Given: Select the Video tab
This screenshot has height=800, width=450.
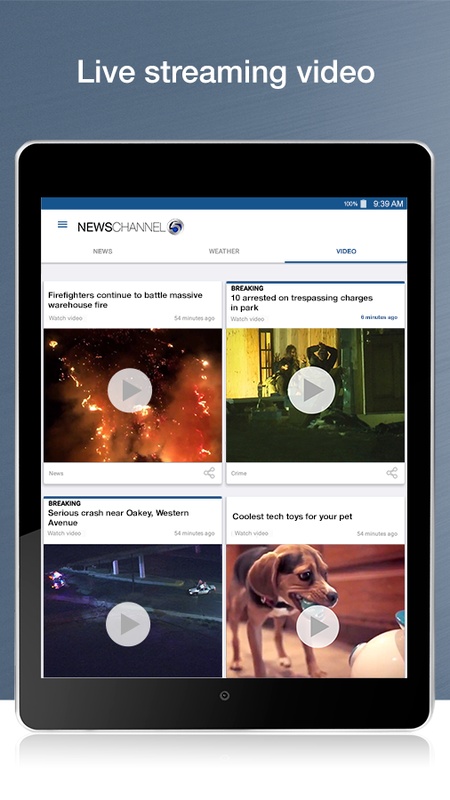Looking at the screenshot, I should click(x=346, y=251).
